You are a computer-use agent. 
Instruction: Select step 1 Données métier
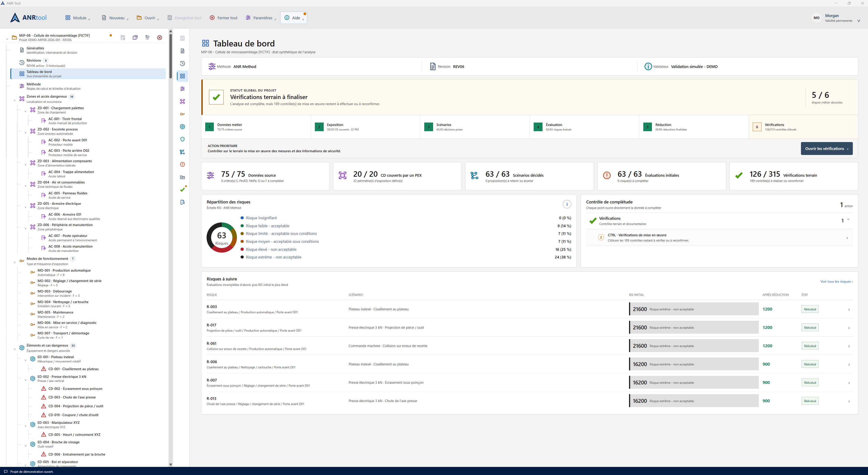pyautogui.click(x=256, y=127)
